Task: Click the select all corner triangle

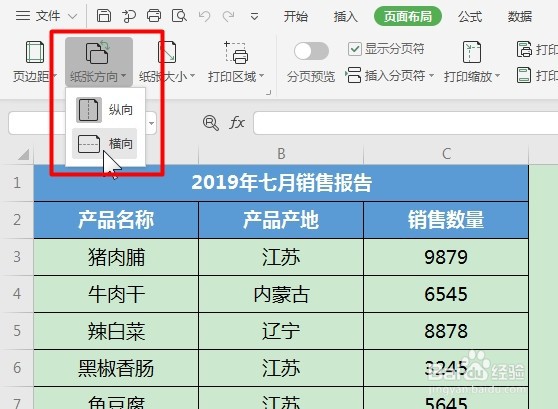Action: pyautogui.click(x=23, y=154)
